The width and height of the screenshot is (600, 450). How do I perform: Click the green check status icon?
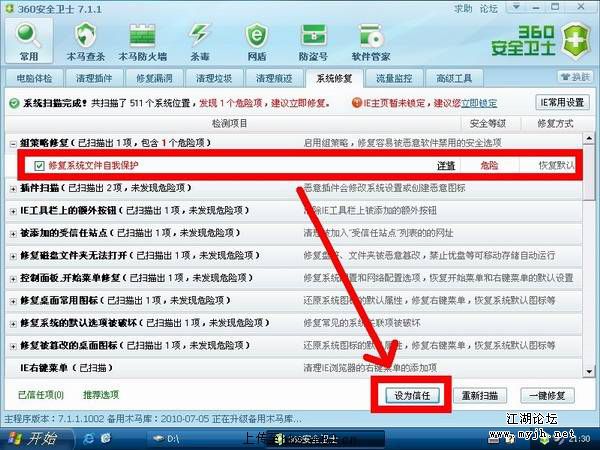tap(14, 103)
